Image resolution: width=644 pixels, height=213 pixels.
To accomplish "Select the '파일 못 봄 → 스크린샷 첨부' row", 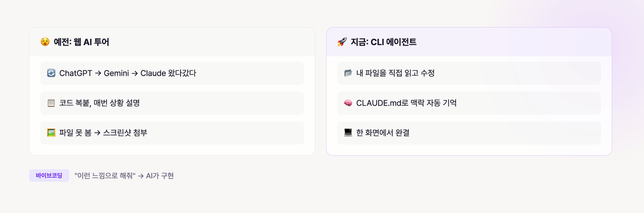I will 172,133.
